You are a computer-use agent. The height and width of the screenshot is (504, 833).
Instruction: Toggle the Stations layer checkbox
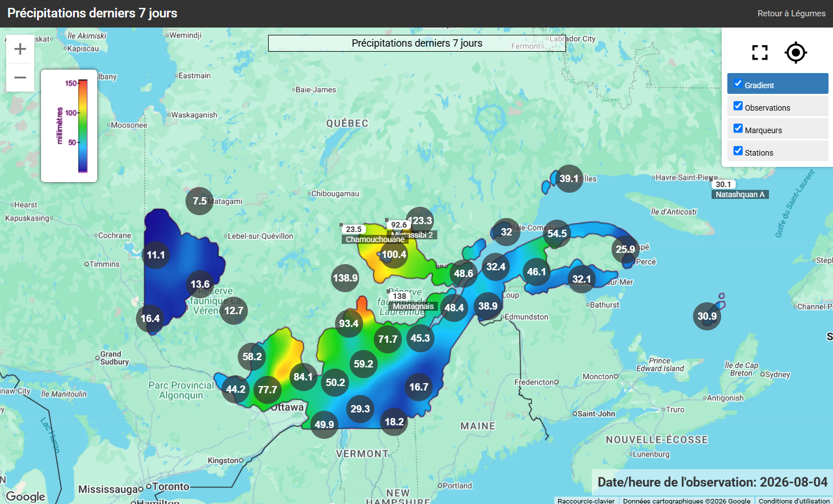point(738,151)
